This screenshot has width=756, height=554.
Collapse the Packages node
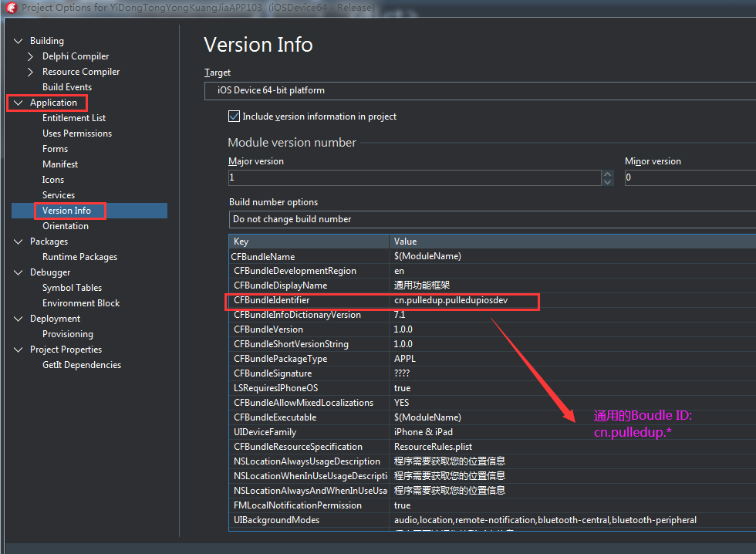tap(18, 241)
